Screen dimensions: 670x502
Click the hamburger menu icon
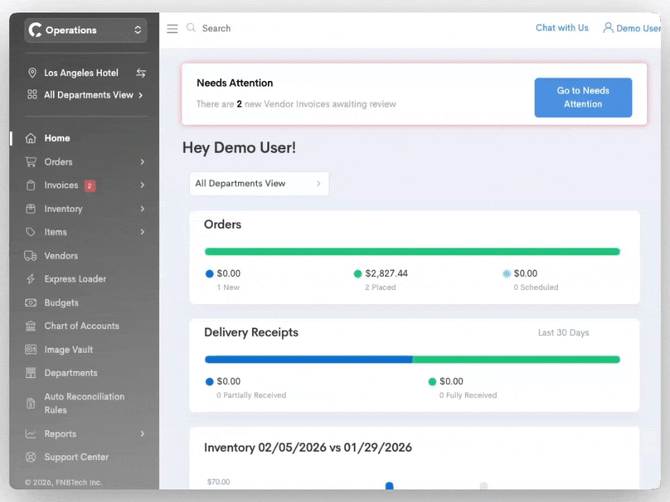coord(172,29)
